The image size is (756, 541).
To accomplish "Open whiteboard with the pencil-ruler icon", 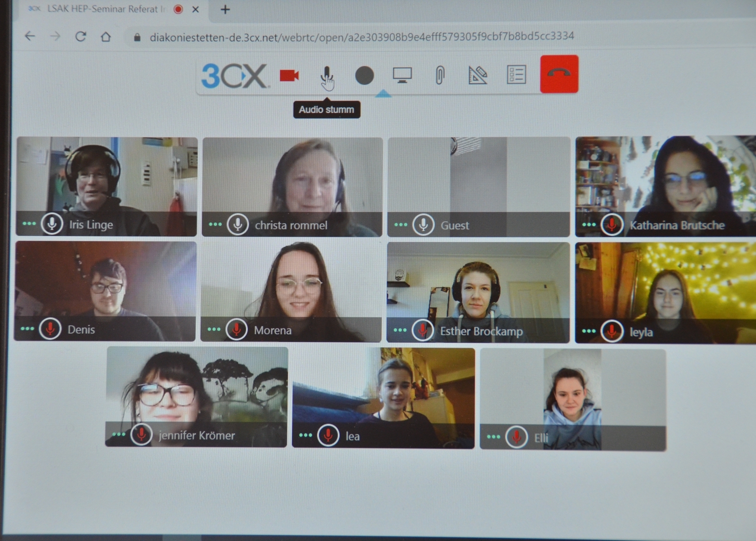I will [x=478, y=75].
